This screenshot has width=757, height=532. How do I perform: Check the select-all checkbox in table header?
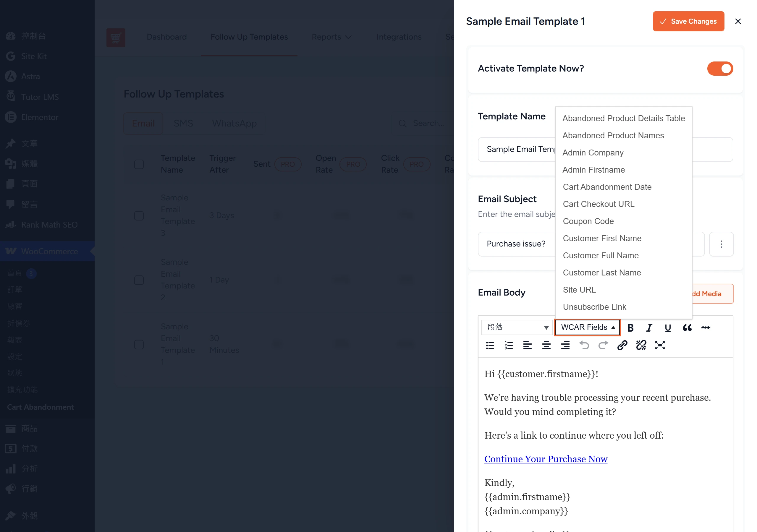coord(139,164)
